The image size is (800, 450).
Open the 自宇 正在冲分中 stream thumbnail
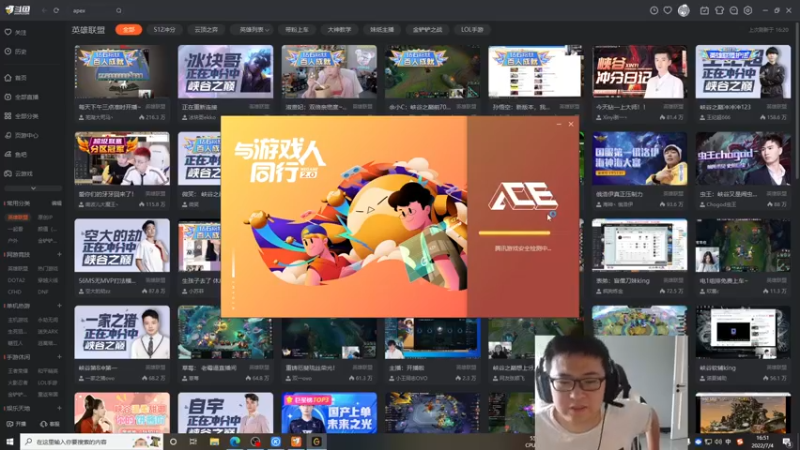225,413
